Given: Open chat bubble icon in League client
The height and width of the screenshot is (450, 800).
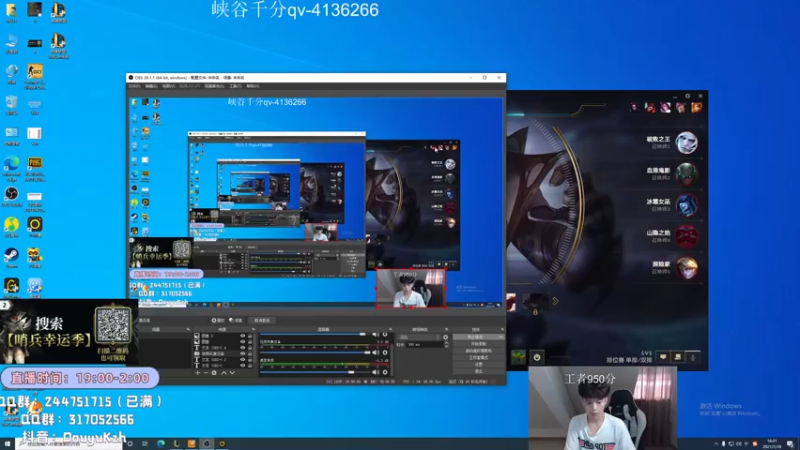Looking at the screenshot, I should pos(663,357).
